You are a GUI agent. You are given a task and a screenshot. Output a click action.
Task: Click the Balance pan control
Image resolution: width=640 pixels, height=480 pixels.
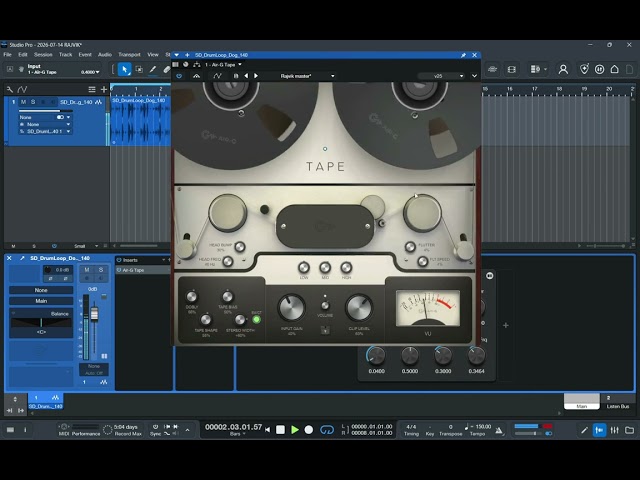41,323
